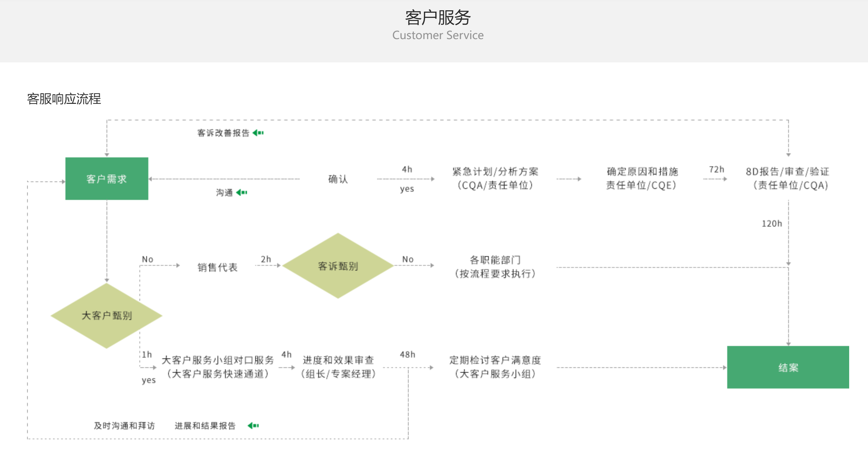Image resolution: width=868 pixels, height=454 pixels.
Task: Click 确定原因和措施 step text
Action: tap(642, 172)
